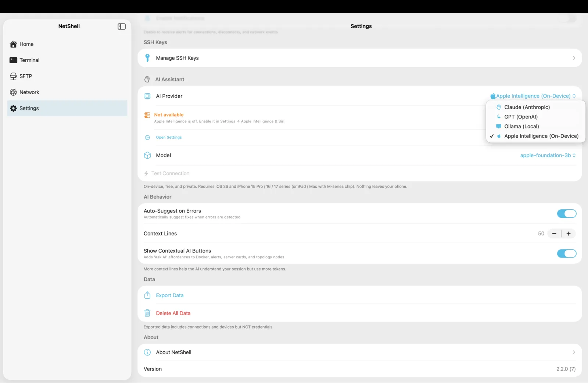Click the SSH Keys section heading
Image resolution: width=588 pixels, height=383 pixels.
tap(155, 42)
